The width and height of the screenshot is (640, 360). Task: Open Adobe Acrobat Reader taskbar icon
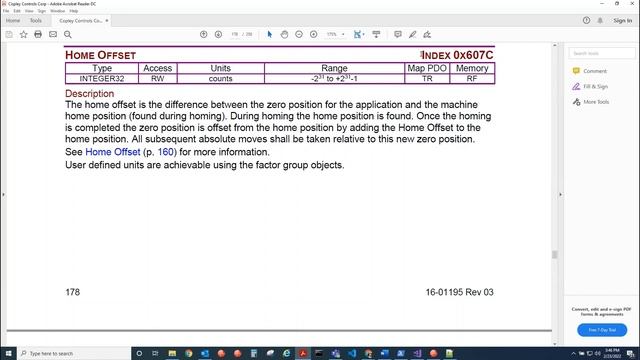click(303, 353)
